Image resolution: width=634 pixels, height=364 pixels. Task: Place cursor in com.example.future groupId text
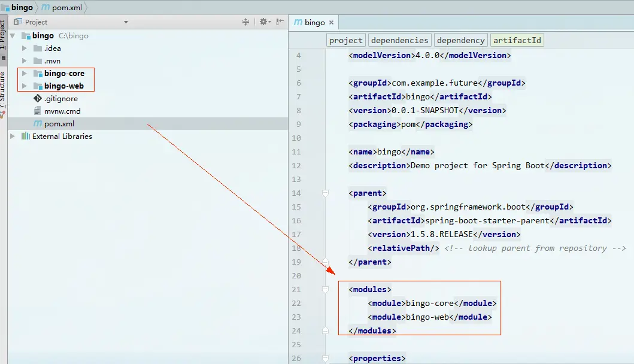[435, 83]
